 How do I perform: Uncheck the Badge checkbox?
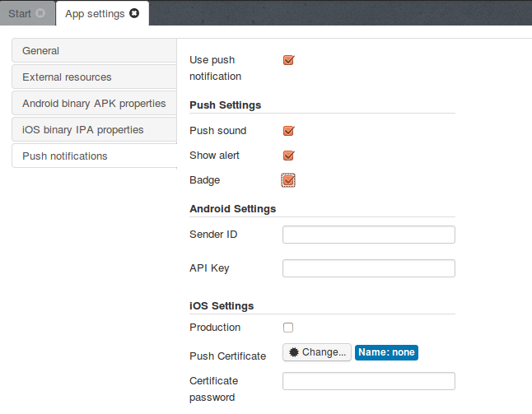[x=288, y=180]
